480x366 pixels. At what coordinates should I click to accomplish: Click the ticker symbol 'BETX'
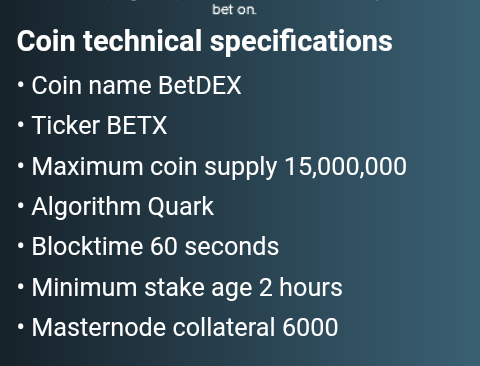click(x=137, y=125)
